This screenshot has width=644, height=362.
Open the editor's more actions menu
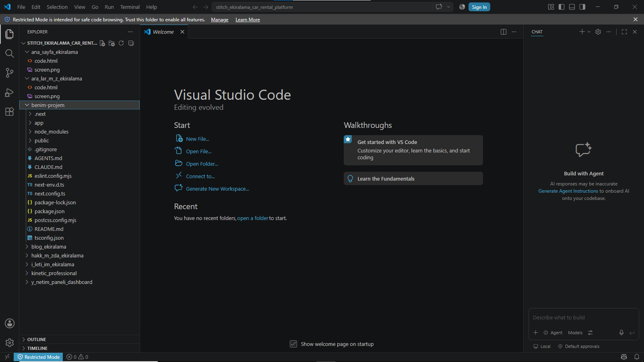(x=514, y=32)
